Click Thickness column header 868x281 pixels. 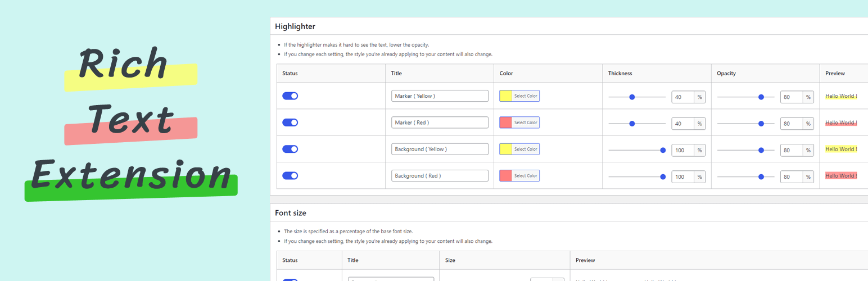(x=620, y=73)
